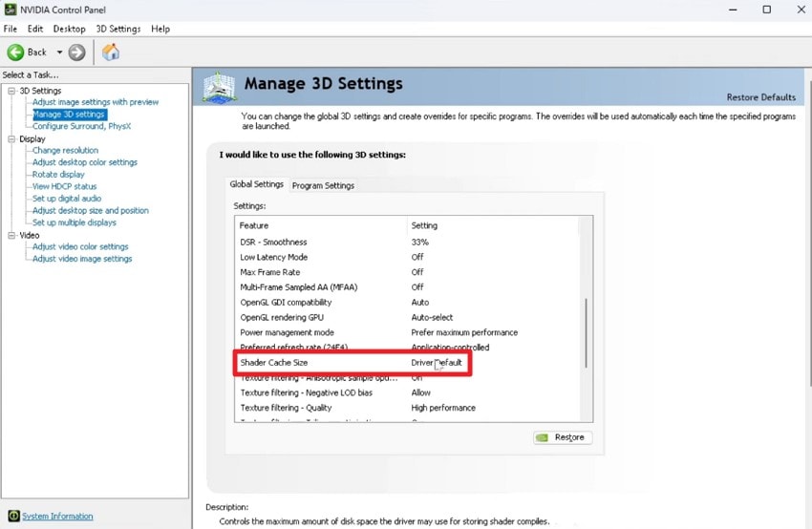Open Adjust video color settings

[80, 247]
